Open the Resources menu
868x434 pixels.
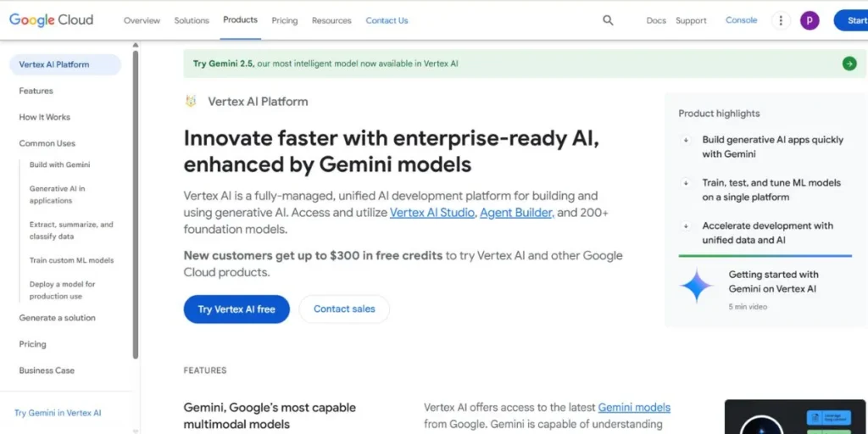click(x=331, y=20)
